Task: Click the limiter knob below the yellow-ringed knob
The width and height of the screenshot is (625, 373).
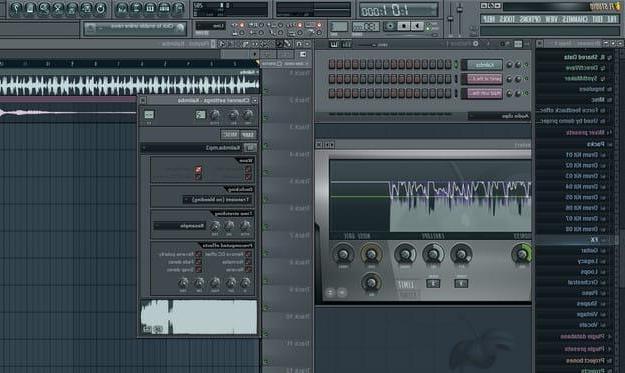Action: tap(371, 283)
